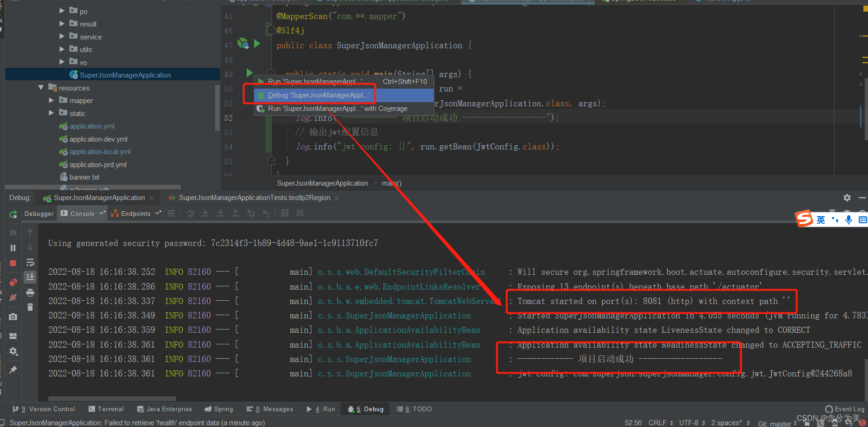Expand the utils package folder
The height and width of the screenshot is (427, 868).
point(62,49)
